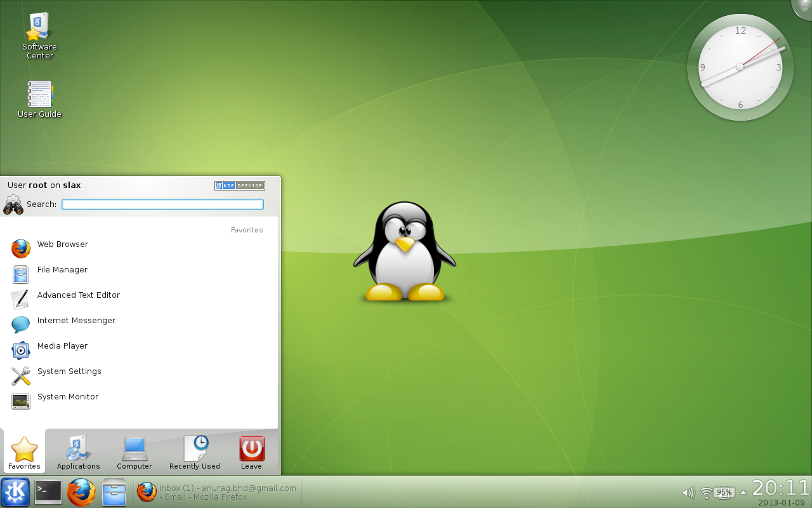Select the Favorites star tab

click(24, 453)
